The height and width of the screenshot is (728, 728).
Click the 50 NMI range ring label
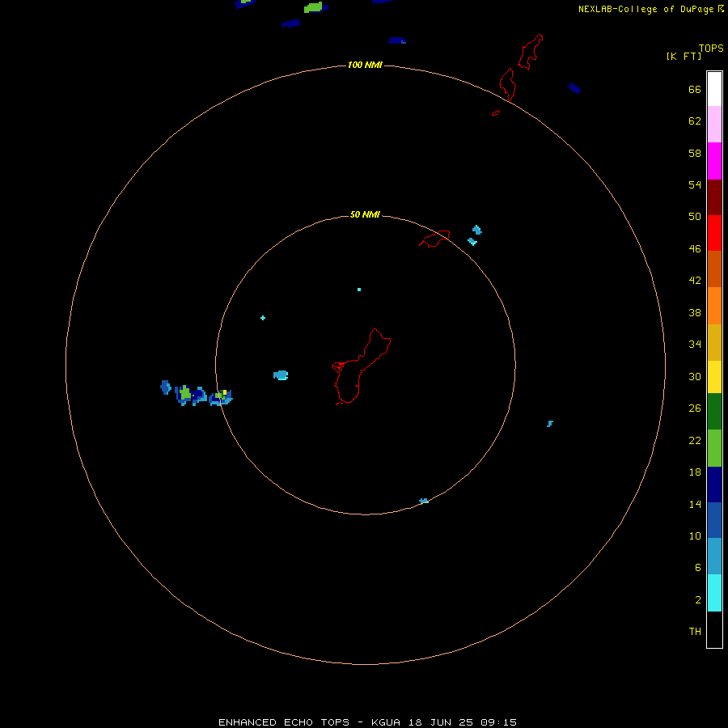(365, 214)
